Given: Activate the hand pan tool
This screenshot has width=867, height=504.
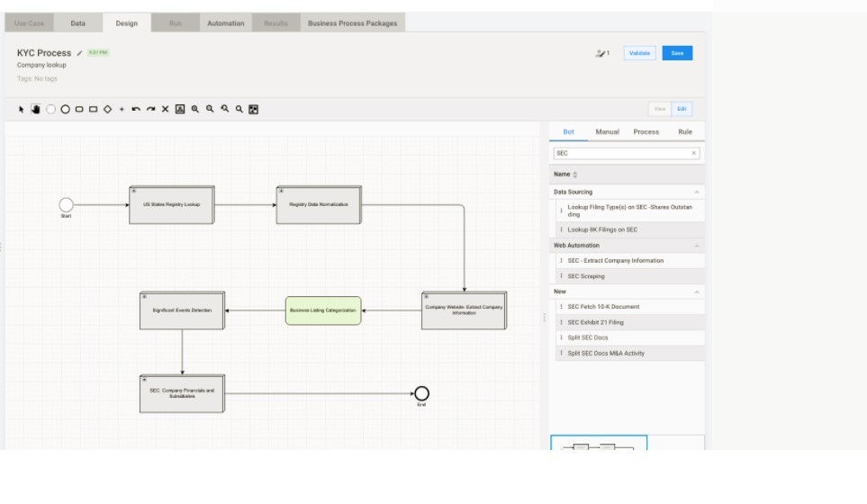Looking at the screenshot, I should [x=36, y=109].
